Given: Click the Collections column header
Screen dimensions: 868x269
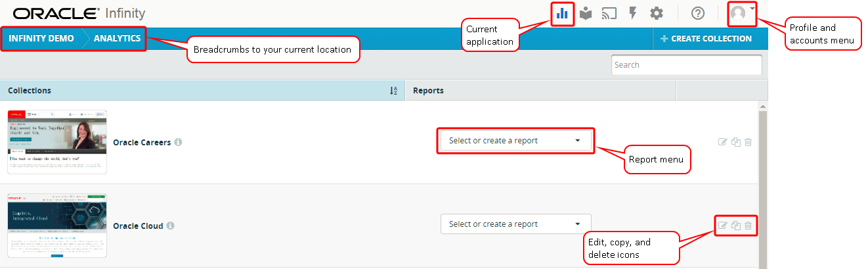Looking at the screenshot, I should click(203, 91).
